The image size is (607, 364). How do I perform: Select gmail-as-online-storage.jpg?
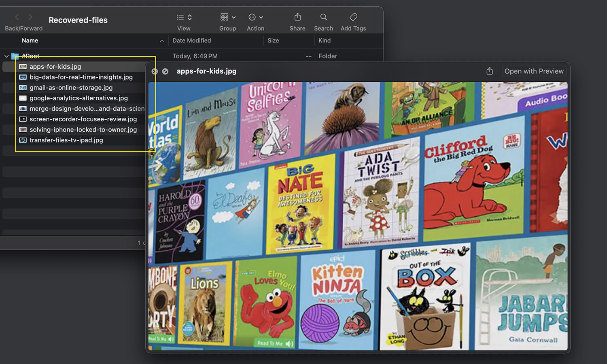coord(71,87)
